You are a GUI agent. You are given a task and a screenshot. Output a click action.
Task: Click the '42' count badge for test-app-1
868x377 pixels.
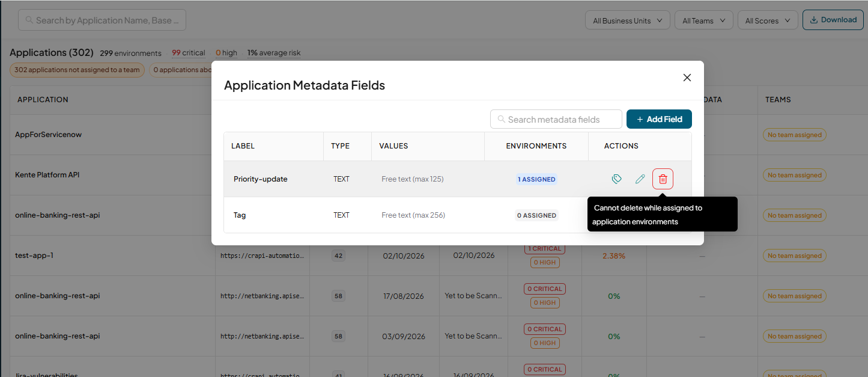tap(339, 256)
